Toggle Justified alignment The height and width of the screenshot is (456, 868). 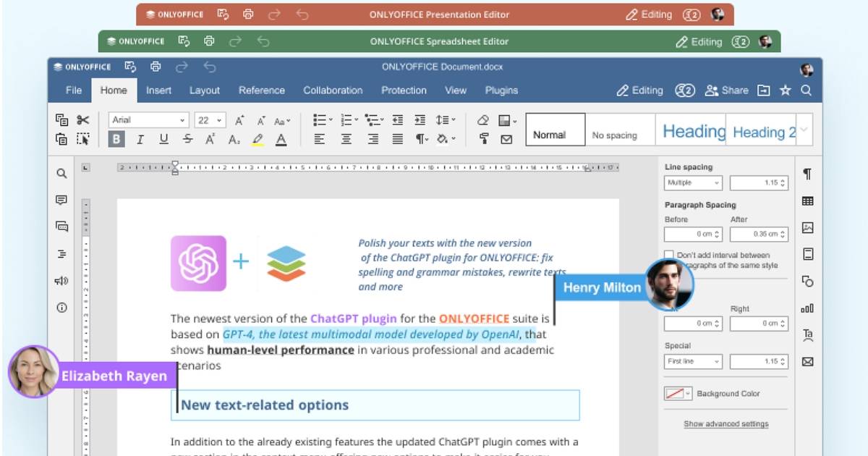397,139
